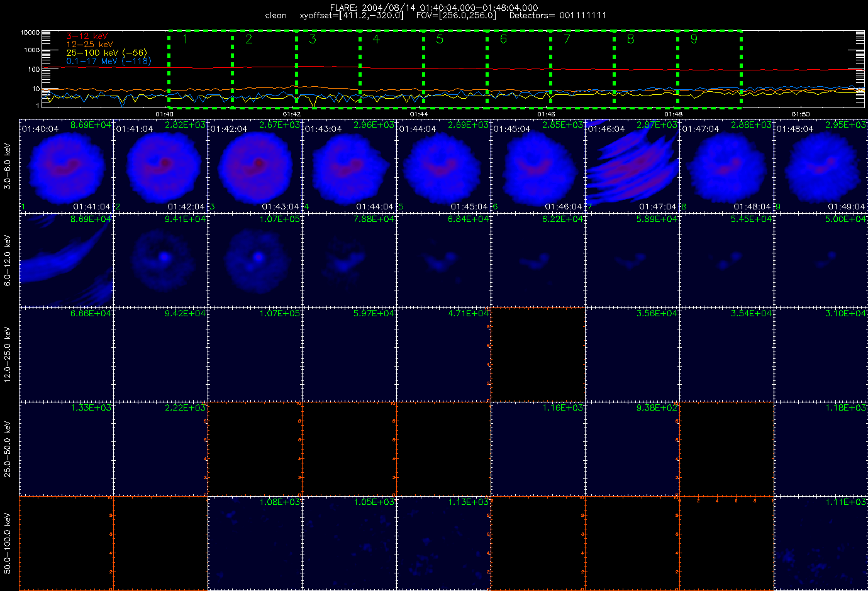Viewport: 868px width, 591px height.
Task: Select interval marker 7 in the light curve
Action: [x=567, y=39]
